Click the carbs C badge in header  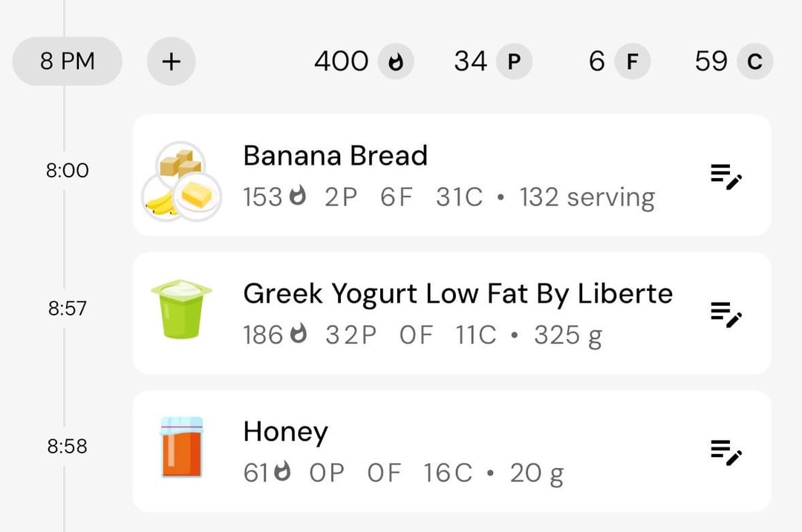[754, 62]
